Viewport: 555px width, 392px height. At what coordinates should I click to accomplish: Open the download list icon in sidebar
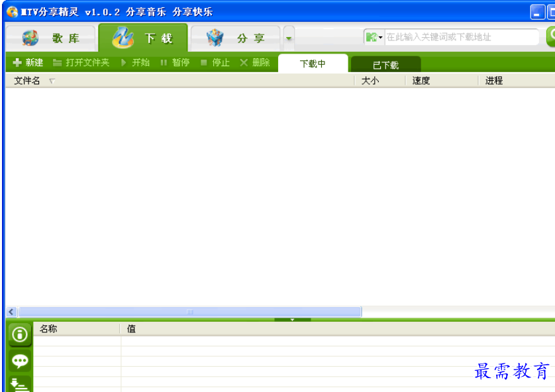click(x=20, y=385)
